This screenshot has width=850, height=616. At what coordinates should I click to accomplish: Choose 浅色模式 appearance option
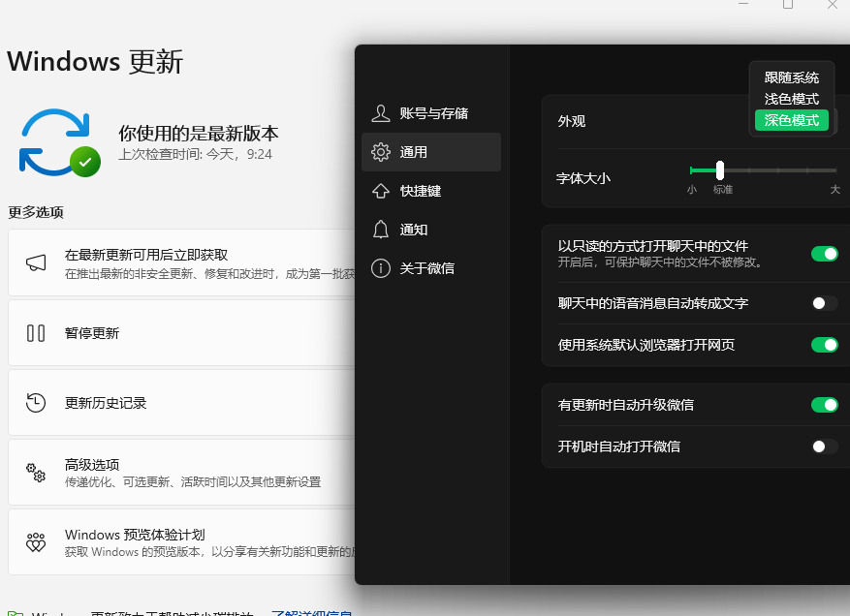792,99
